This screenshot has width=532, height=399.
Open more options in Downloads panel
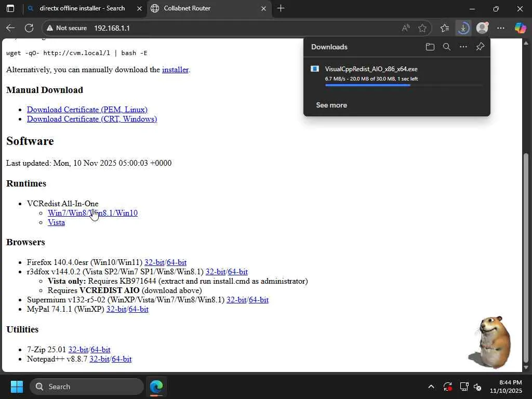point(463,47)
